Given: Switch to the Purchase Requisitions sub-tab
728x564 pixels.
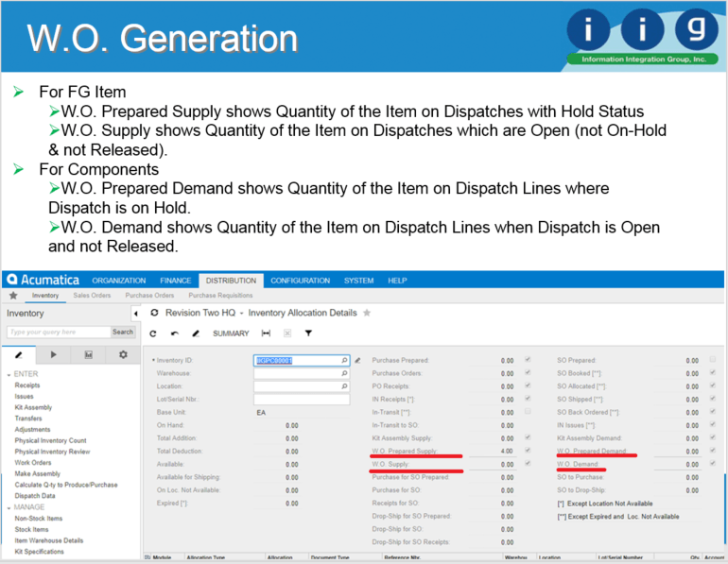Looking at the screenshot, I should [x=220, y=296].
